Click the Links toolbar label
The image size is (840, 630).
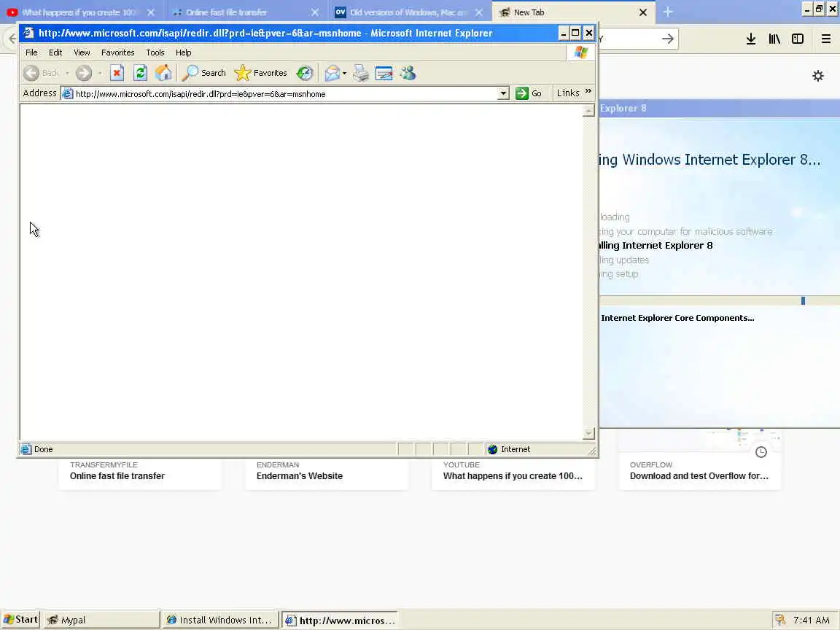[x=568, y=93]
